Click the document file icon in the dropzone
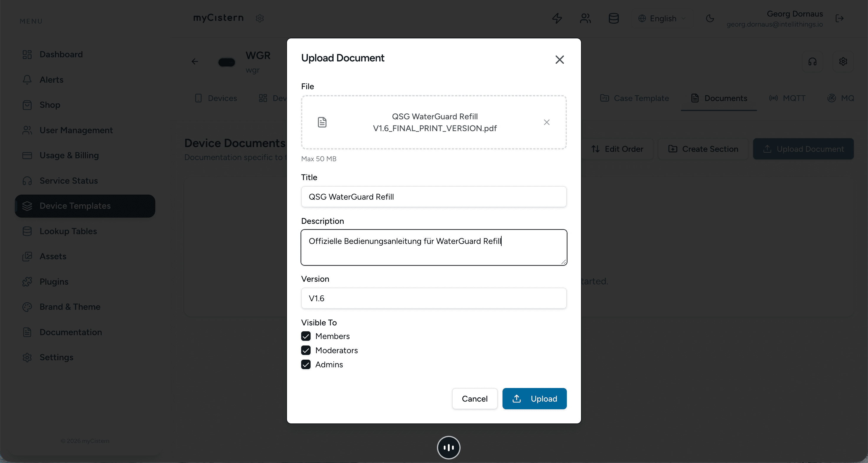868x463 pixels. [322, 122]
